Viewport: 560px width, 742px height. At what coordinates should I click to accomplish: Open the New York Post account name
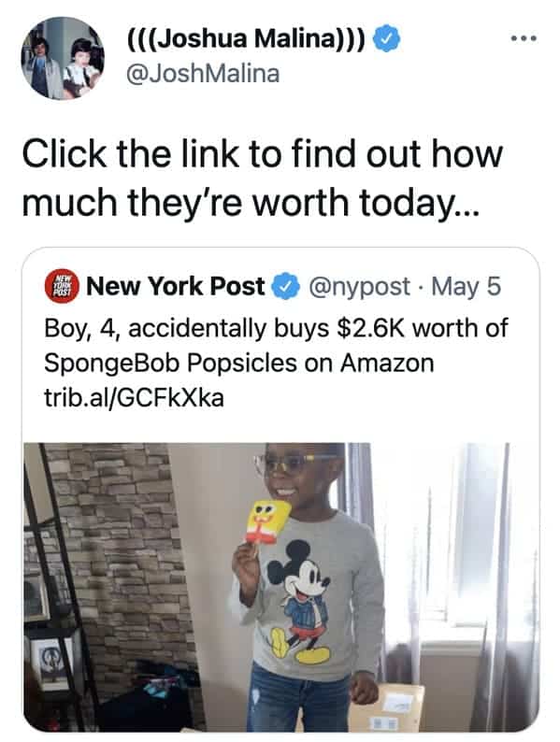pos(175,286)
